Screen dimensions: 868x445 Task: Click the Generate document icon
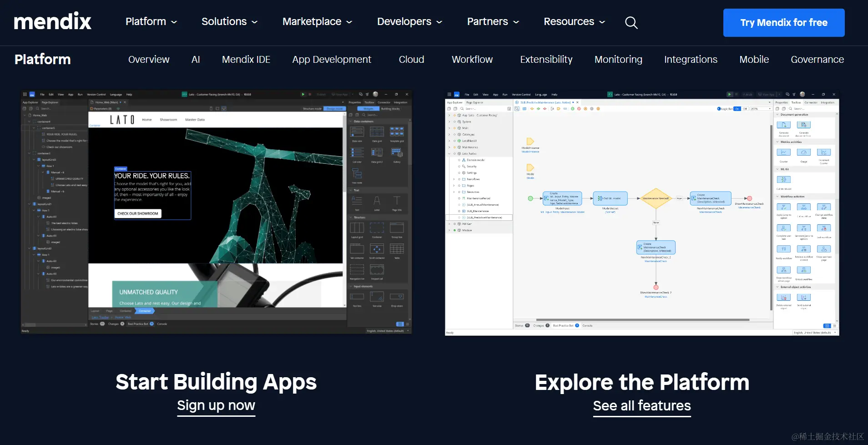coord(783,125)
